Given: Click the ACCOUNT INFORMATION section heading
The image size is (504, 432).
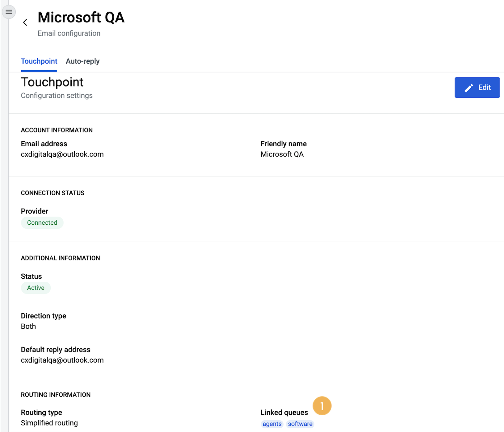Looking at the screenshot, I should coord(57,130).
